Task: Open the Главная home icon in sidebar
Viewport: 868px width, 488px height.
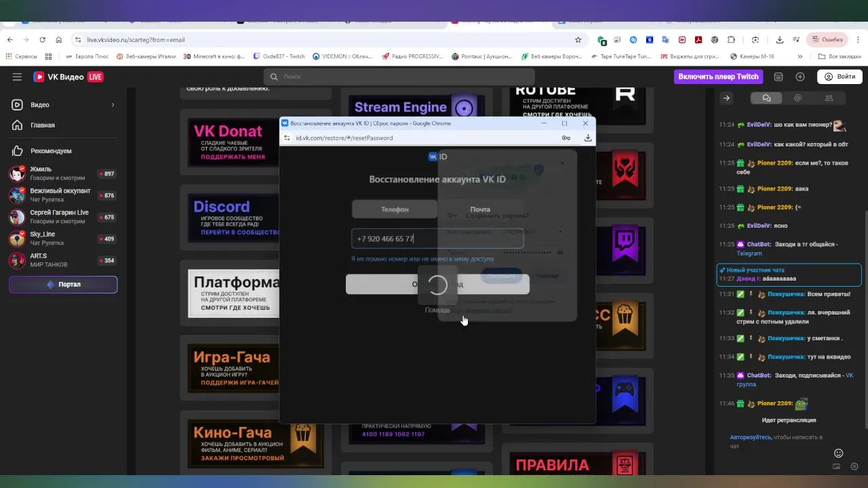Action: [x=17, y=125]
